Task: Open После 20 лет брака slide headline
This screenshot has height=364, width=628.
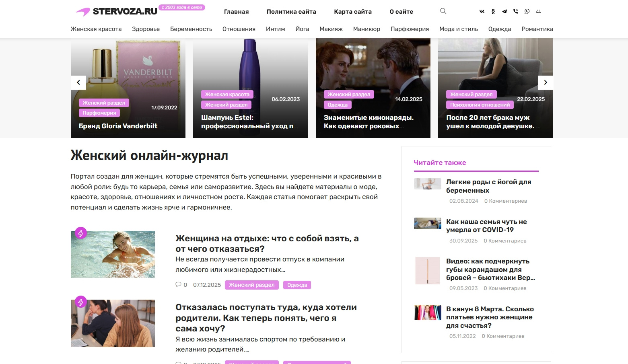Action: [x=490, y=122]
